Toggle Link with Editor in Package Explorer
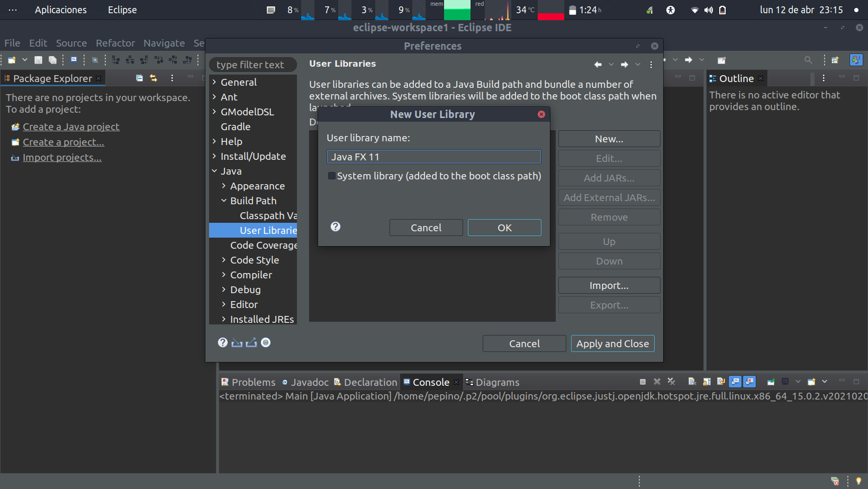 click(153, 78)
